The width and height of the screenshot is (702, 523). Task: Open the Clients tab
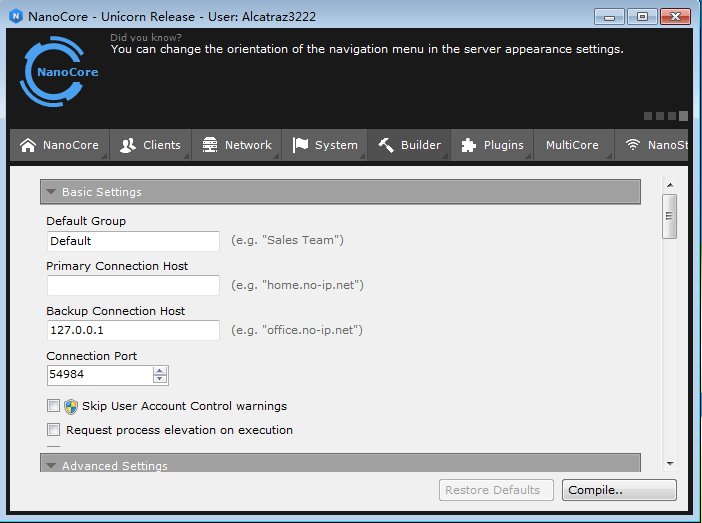point(150,145)
